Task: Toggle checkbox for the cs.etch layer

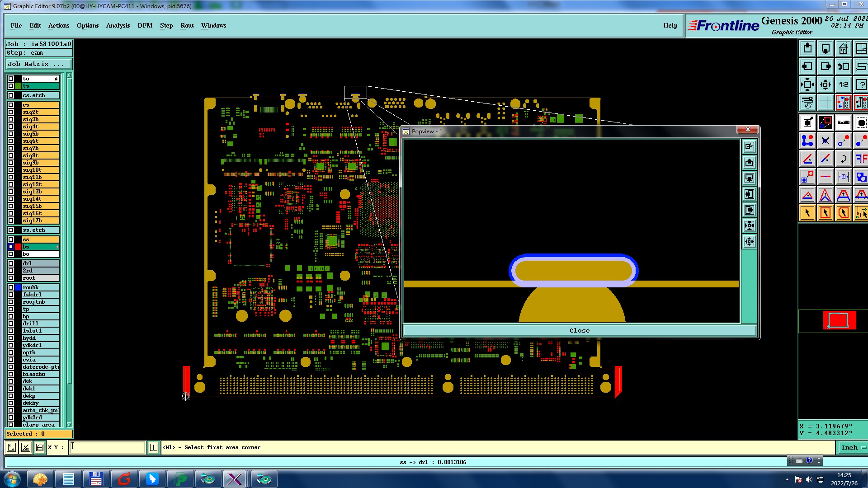Action: [11, 95]
